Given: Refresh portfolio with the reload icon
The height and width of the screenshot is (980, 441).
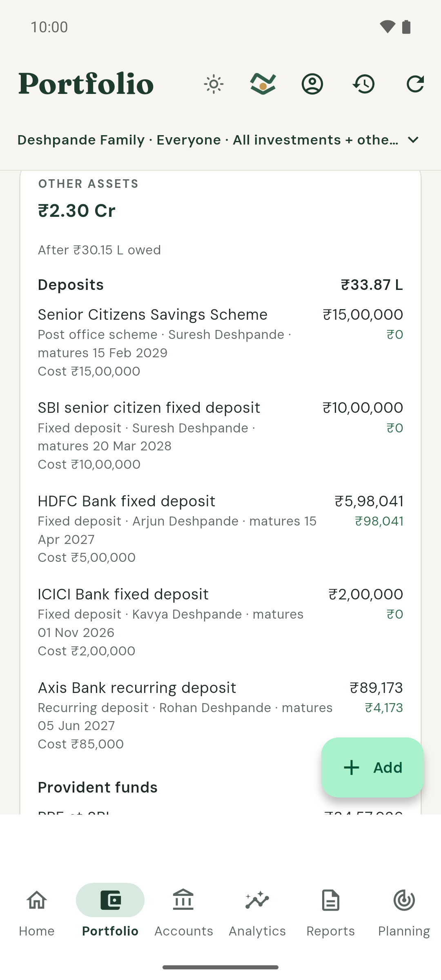Looking at the screenshot, I should (415, 84).
